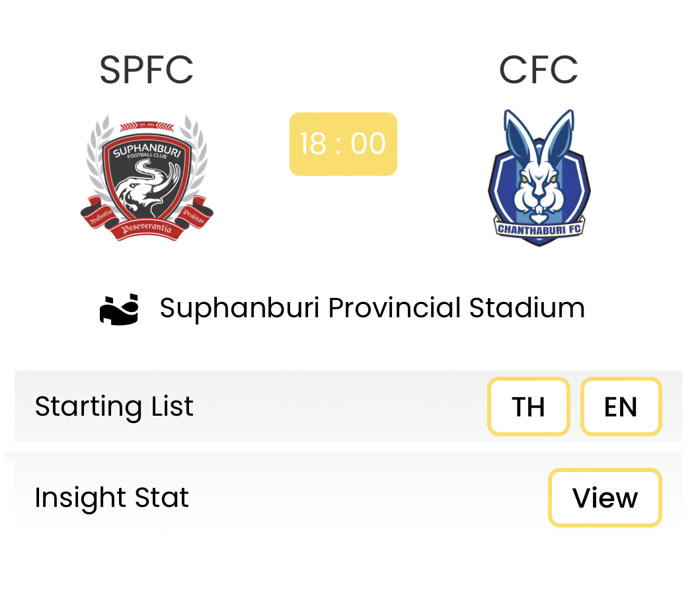Click the Insight Stat label
Image resolution: width=696 pixels, height=616 pixels.
[112, 498]
